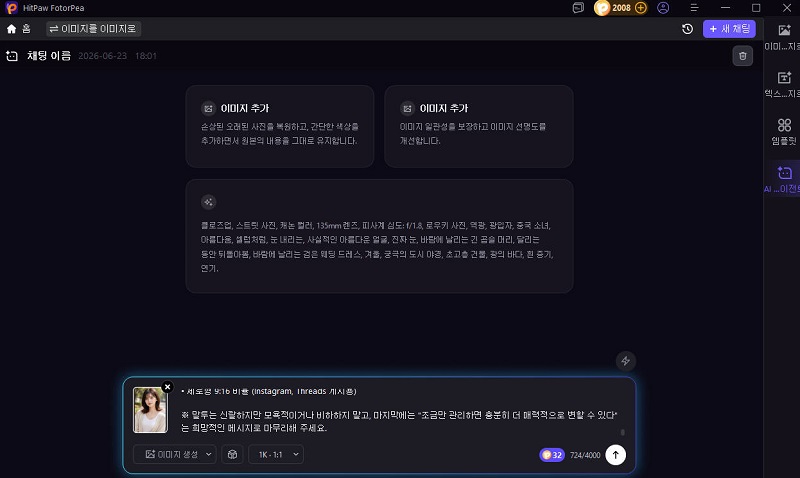Open the first image-add card about restoring old photos
The image size is (800, 478).
[280, 126]
